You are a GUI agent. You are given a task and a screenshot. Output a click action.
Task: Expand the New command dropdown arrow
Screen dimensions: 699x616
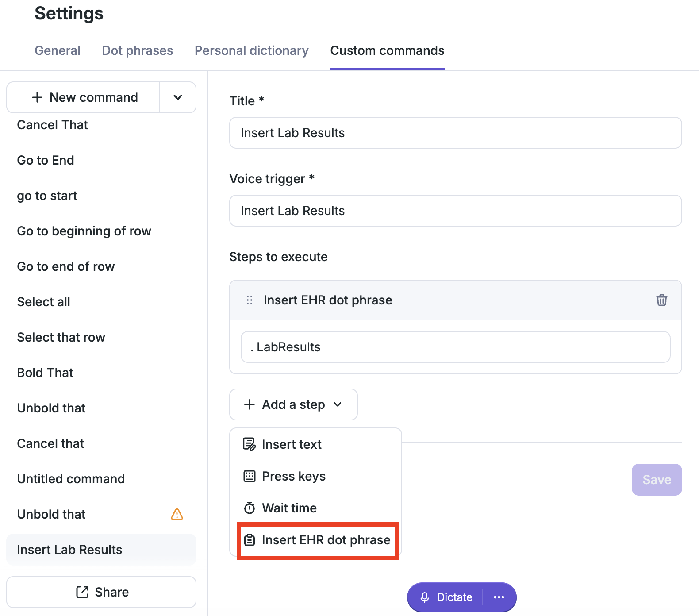click(178, 97)
